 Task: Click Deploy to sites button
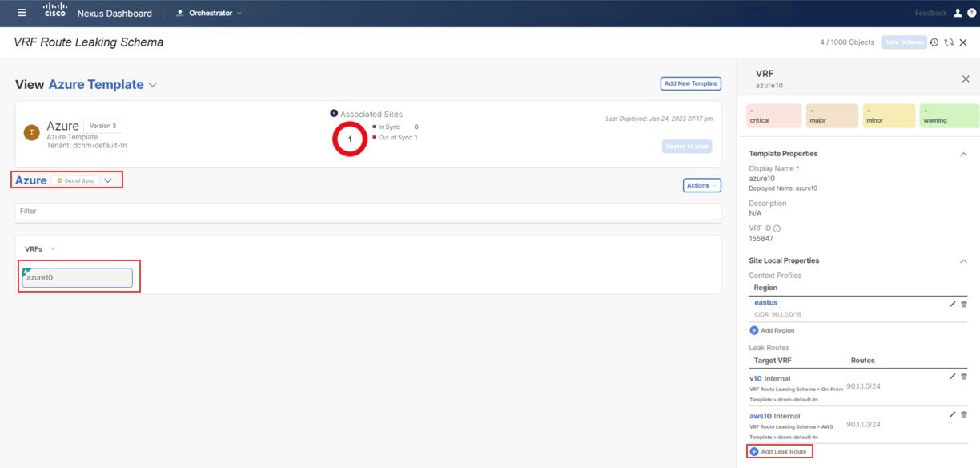tap(687, 147)
